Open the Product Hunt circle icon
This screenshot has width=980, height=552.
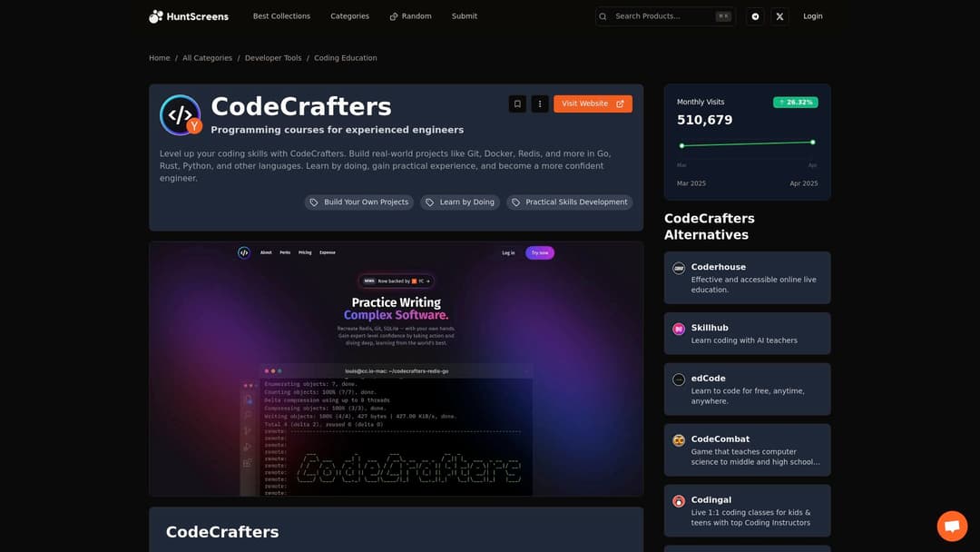pyautogui.click(x=755, y=17)
